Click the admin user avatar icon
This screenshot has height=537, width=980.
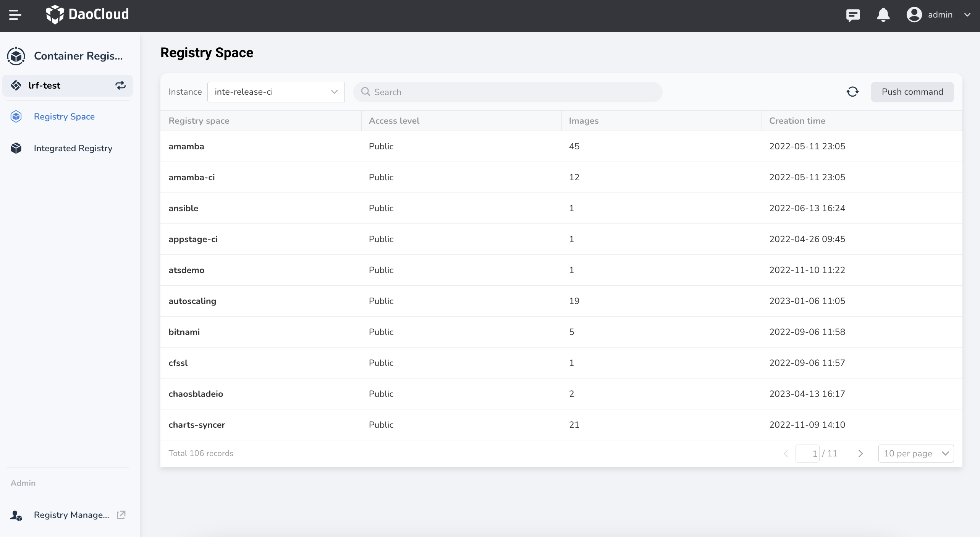pos(914,15)
